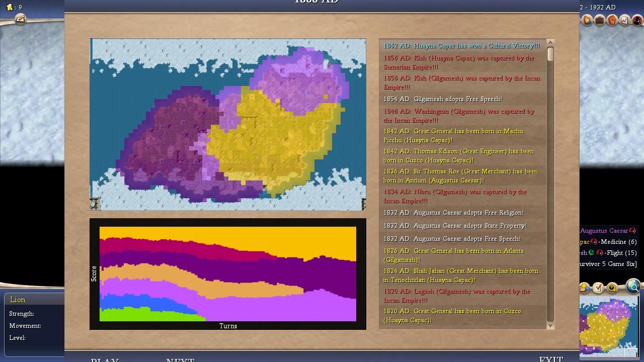This screenshot has width=644, height=362.
Task: Click scrollbar up arrow in event log
Action: 550,43
